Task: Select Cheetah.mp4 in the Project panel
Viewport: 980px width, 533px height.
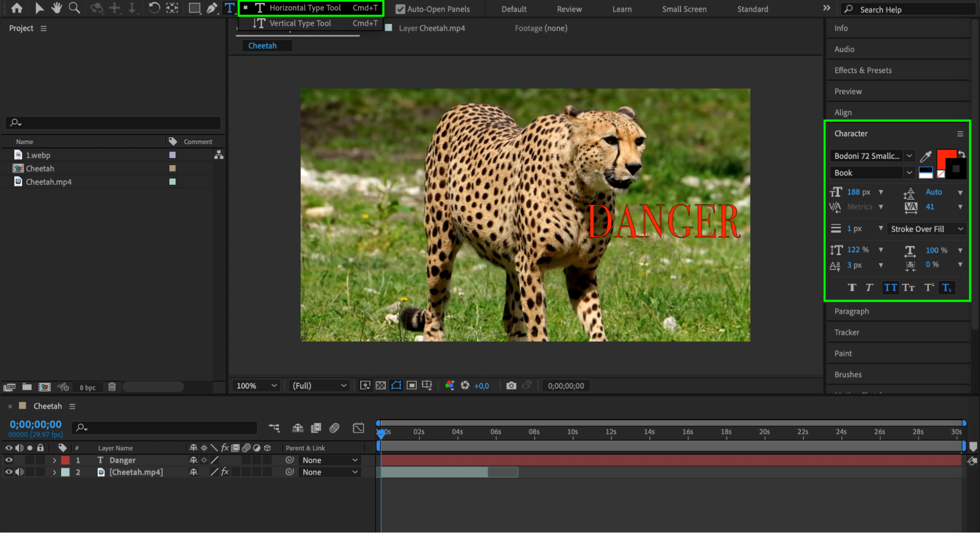Action: 49,182
